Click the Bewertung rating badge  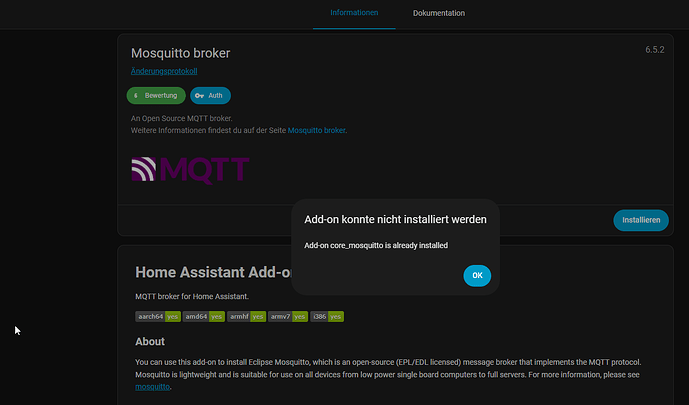pos(156,95)
